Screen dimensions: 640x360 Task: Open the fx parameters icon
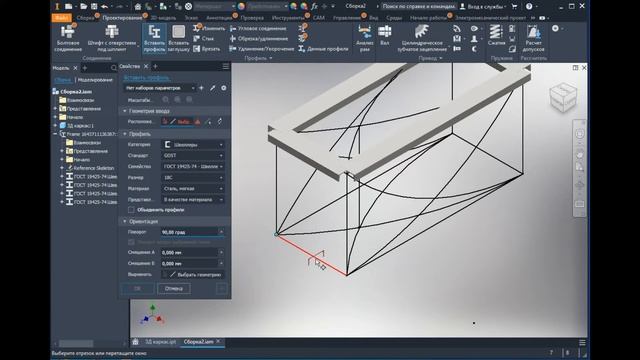pyautogui.click(x=314, y=7)
